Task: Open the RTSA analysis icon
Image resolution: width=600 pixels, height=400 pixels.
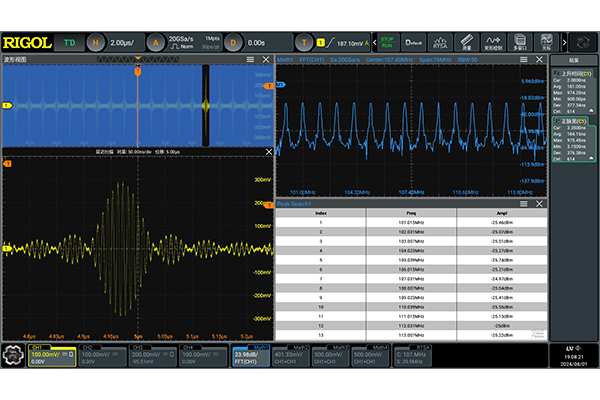Action: point(440,42)
